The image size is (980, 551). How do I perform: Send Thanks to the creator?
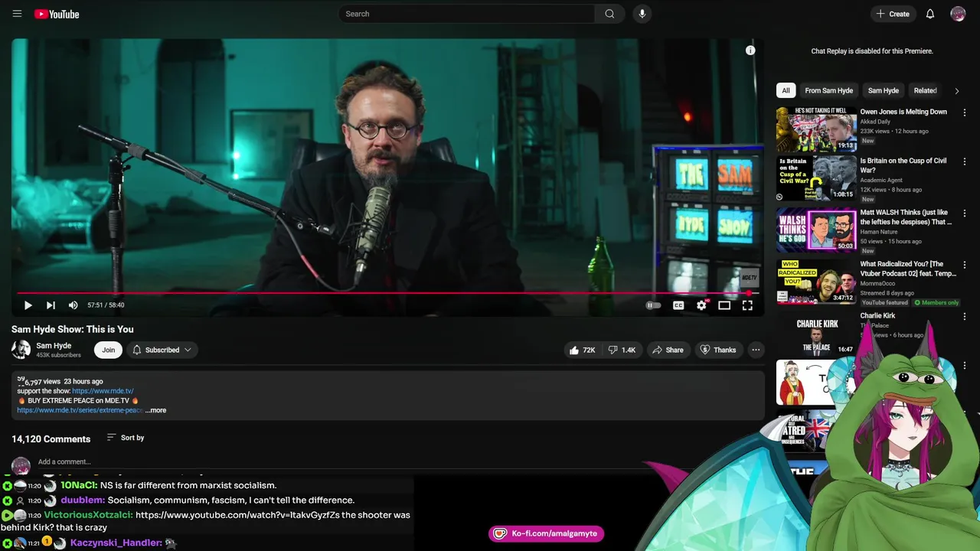click(717, 350)
